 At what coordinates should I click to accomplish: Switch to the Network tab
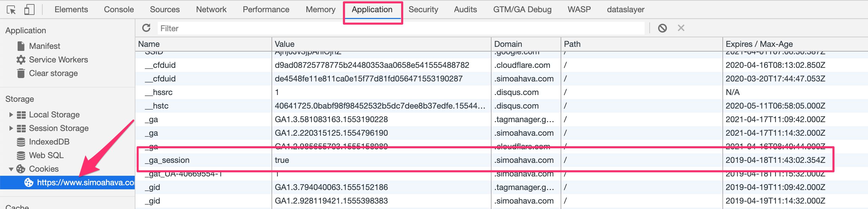(x=211, y=9)
